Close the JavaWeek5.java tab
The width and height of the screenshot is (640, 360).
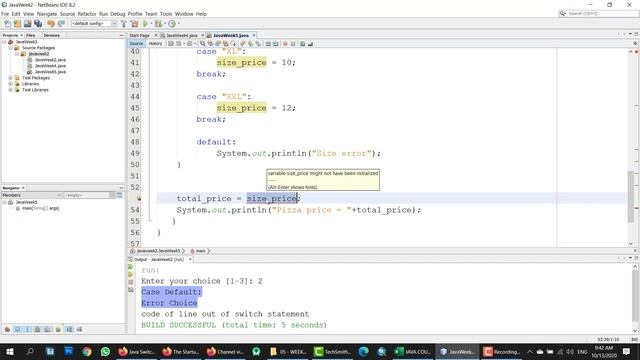(254, 36)
